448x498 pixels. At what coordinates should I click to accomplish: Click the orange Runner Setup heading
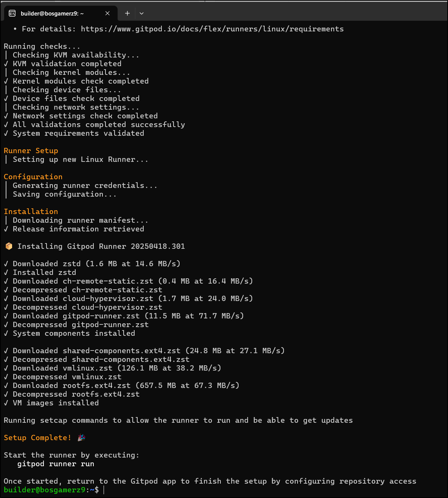(31, 151)
